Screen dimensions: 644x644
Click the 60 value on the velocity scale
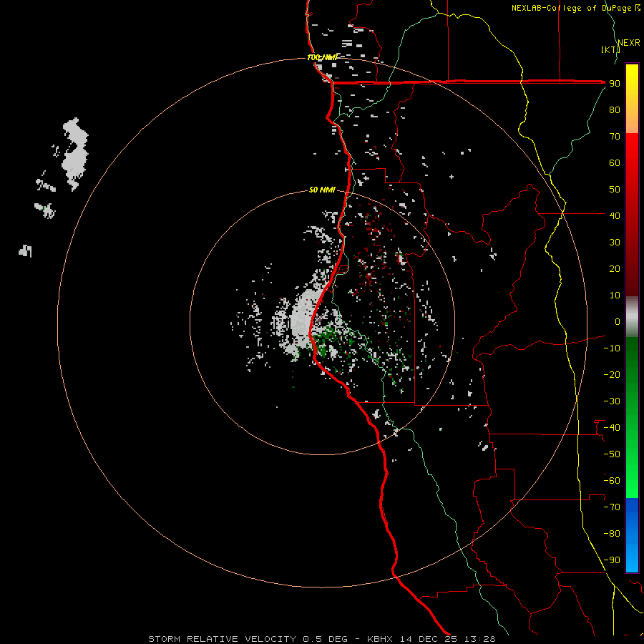pyautogui.click(x=615, y=163)
